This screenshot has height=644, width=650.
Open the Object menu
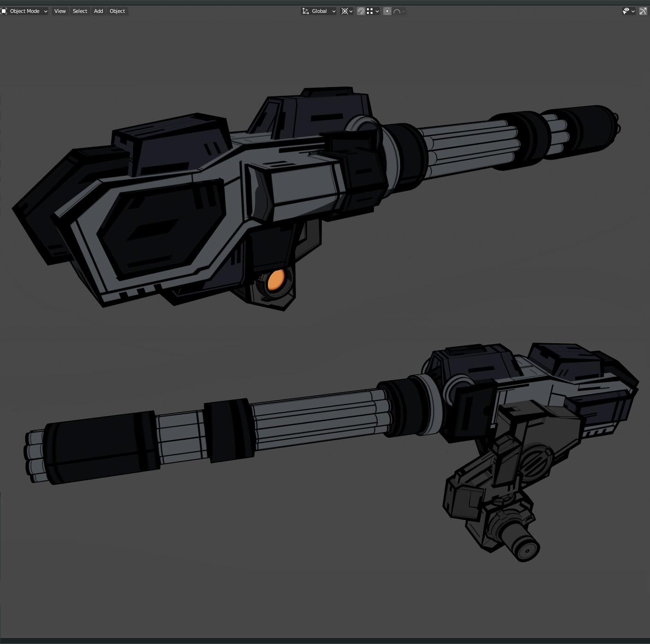[117, 11]
